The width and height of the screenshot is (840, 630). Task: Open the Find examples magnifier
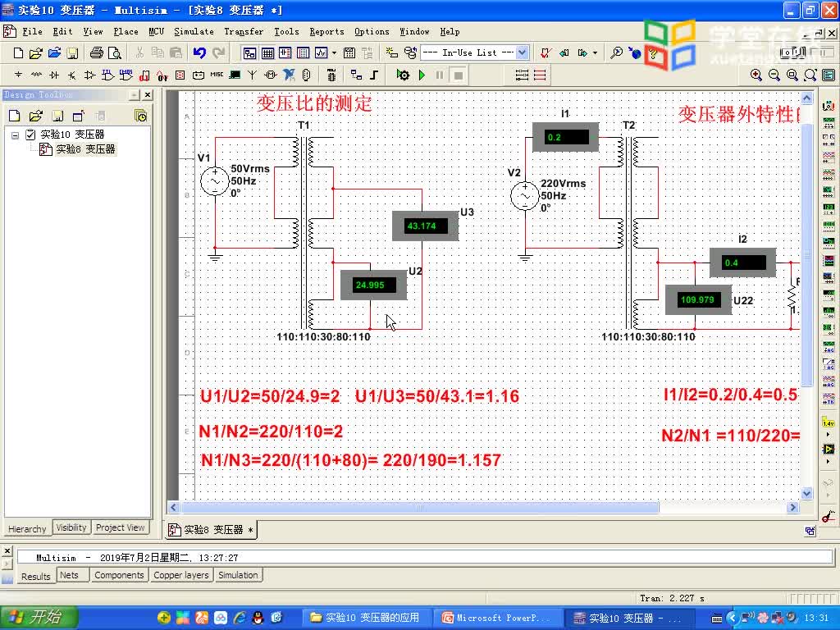click(x=617, y=53)
